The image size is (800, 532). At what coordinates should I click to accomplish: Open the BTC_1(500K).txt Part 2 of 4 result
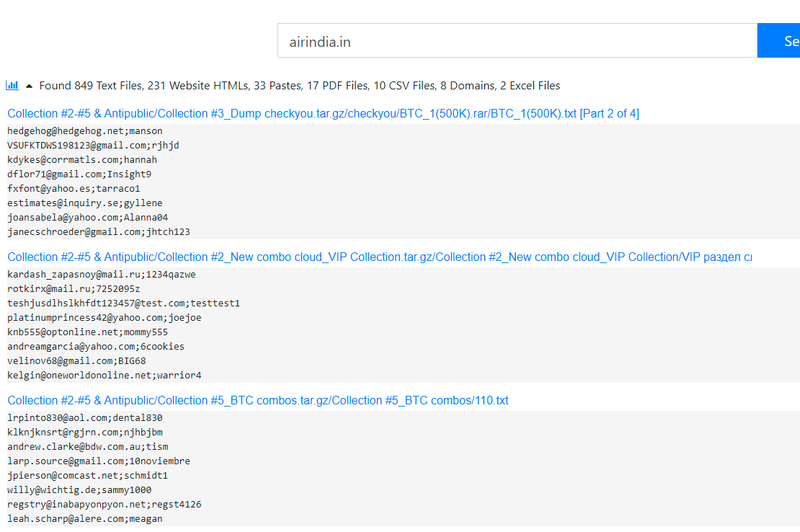pyautogui.click(x=323, y=113)
